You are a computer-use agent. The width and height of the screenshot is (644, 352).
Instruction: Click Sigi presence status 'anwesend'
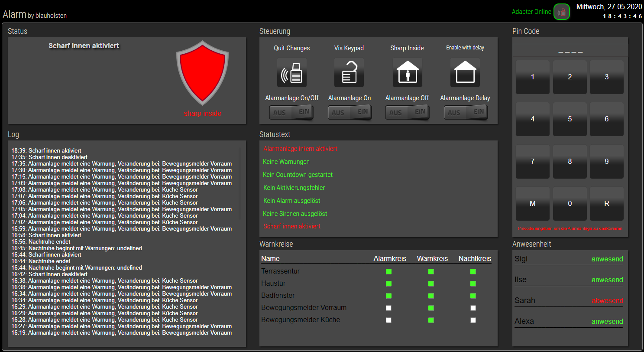(x=607, y=259)
